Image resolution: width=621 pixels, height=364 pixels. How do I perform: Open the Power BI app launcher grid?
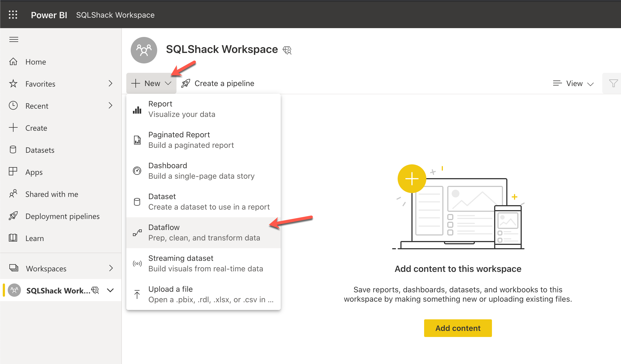point(13,15)
